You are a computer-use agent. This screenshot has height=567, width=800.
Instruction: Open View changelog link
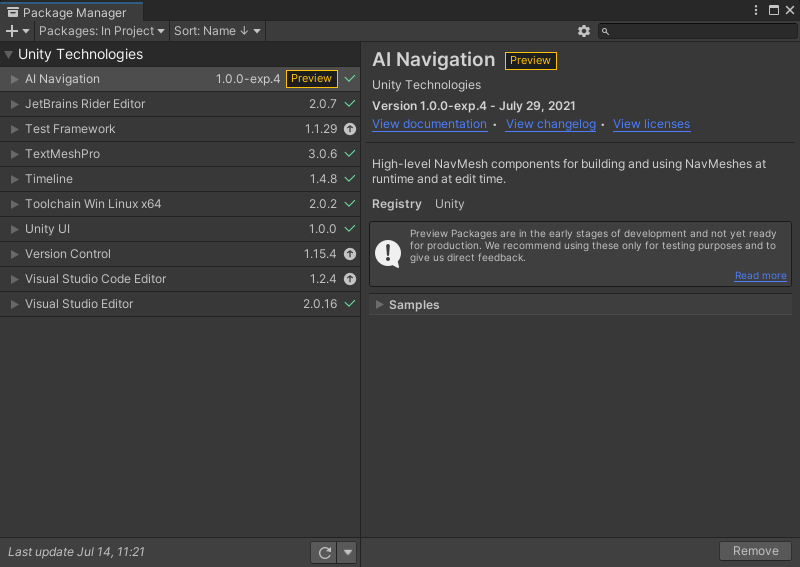click(551, 124)
